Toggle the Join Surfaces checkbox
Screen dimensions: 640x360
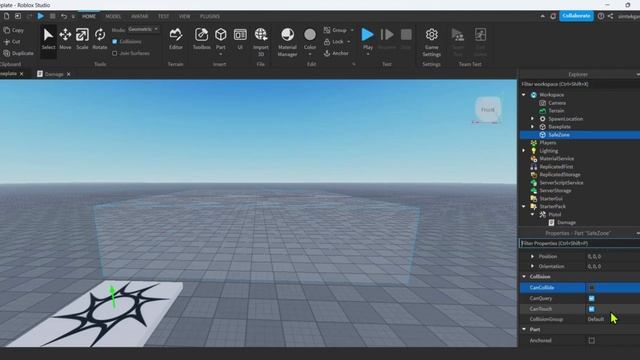tap(114, 53)
